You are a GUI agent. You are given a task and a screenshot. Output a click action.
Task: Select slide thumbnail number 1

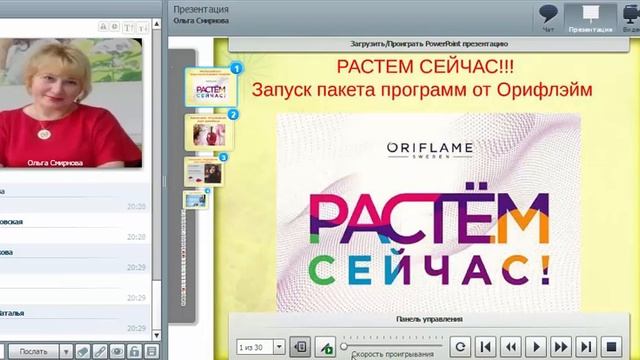click(x=211, y=87)
